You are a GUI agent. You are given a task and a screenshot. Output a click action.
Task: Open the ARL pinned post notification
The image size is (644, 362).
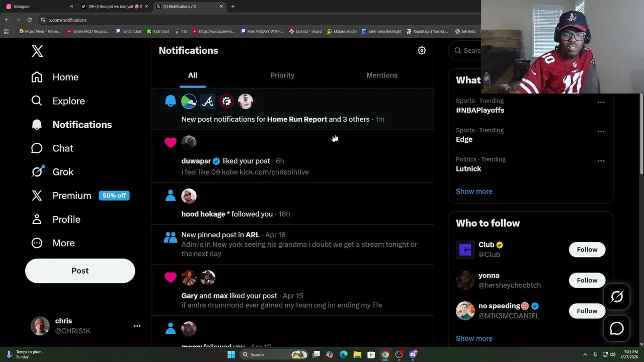pyautogui.click(x=292, y=244)
